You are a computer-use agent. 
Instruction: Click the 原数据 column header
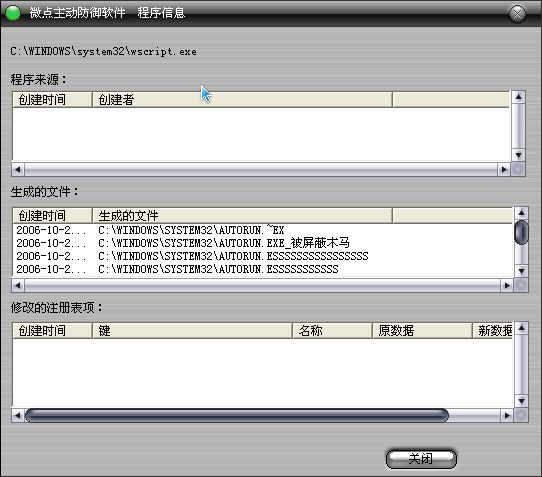tap(422, 331)
